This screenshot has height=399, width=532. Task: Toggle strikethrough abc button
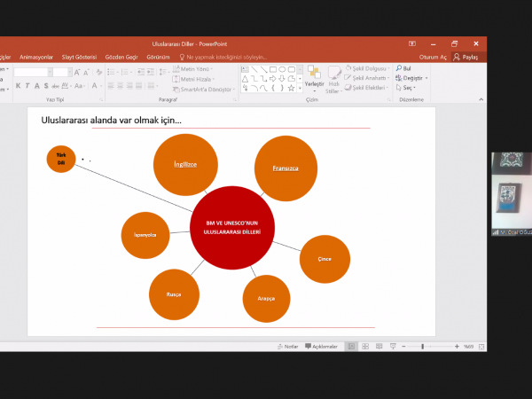click(x=55, y=86)
